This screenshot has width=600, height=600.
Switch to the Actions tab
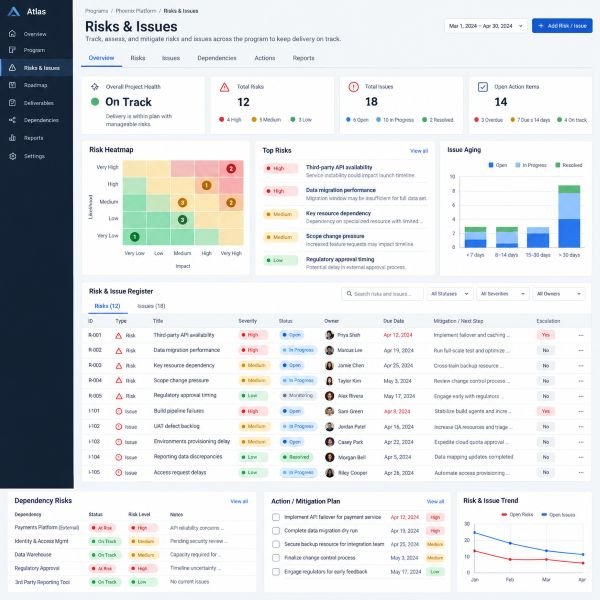click(265, 58)
